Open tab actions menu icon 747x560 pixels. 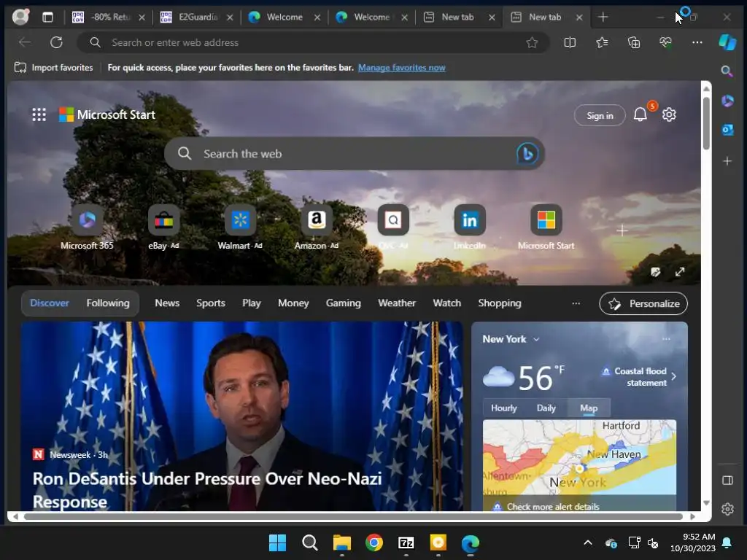tap(47, 17)
